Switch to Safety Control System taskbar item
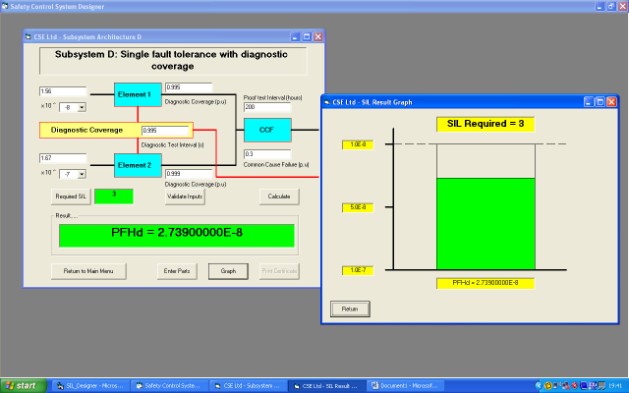 click(x=169, y=386)
